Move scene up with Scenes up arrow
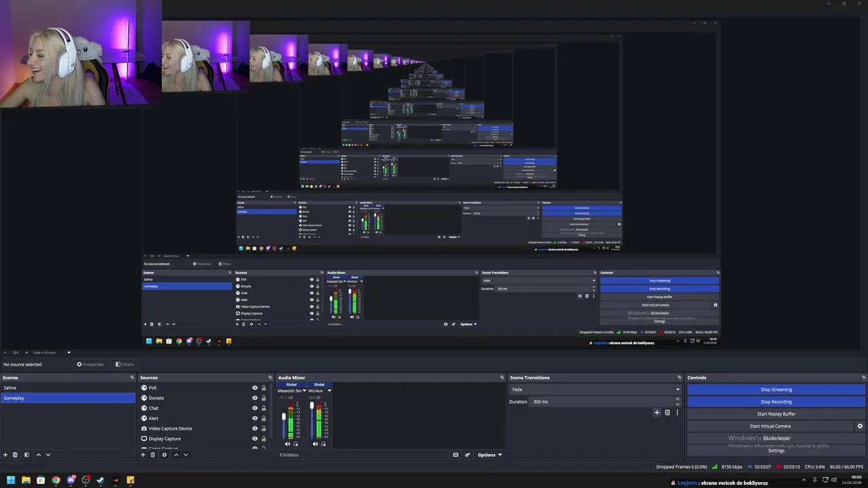 [38, 455]
